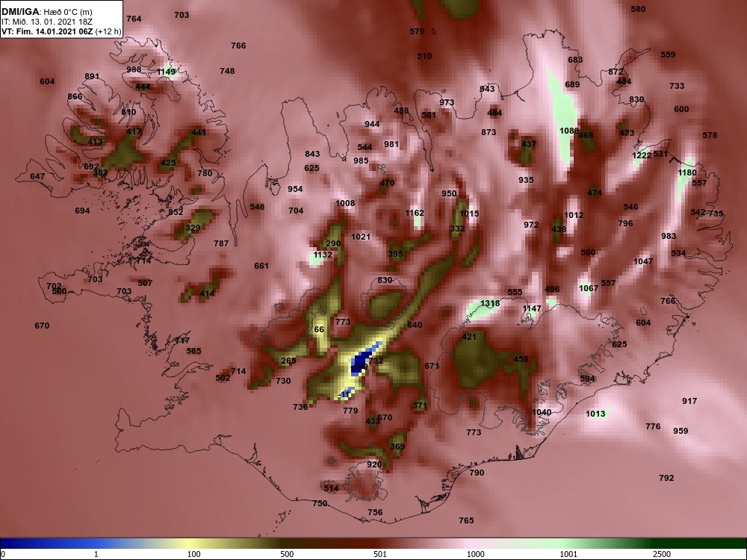Click the 1 label on the color scale
Image resolution: width=747 pixels, height=560 pixels.
(x=96, y=554)
